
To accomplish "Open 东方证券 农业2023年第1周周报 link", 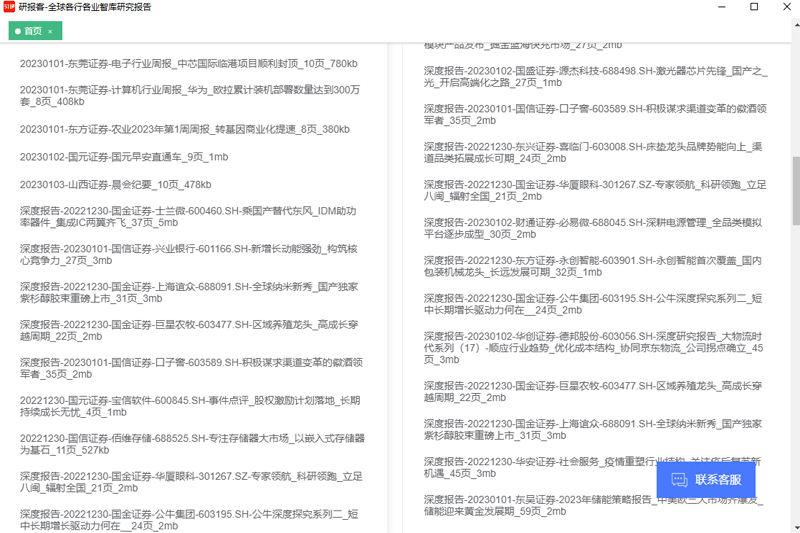I will tap(184, 129).
